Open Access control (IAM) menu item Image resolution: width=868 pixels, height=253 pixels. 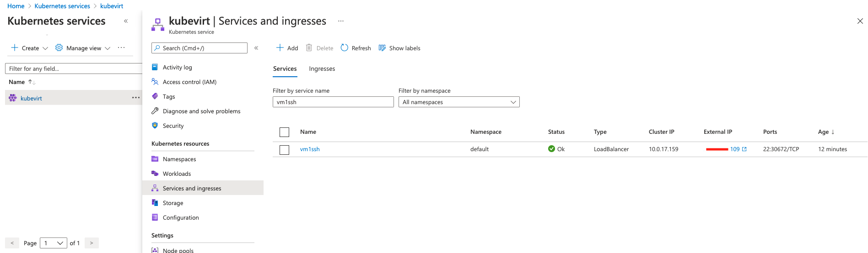tap(190, 82)
